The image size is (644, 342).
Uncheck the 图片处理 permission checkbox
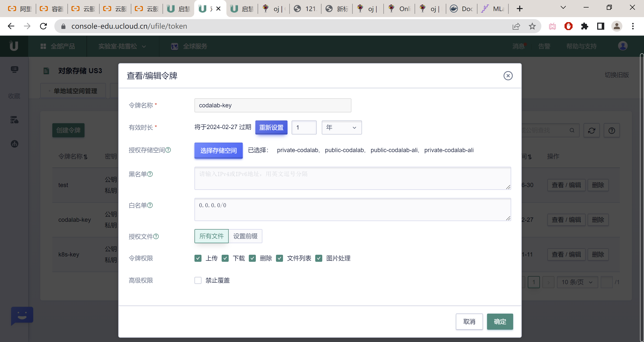point(319,258)
